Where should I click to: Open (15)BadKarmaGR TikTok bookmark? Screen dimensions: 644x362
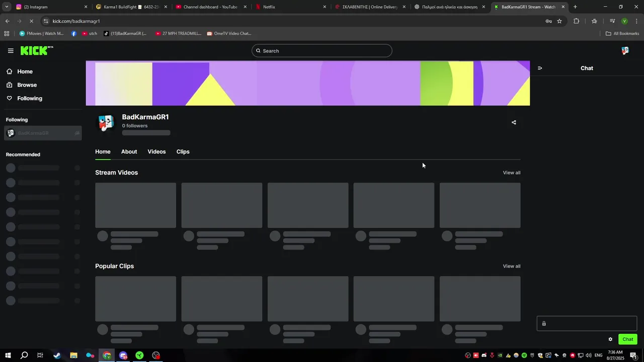tap(125, 34)
